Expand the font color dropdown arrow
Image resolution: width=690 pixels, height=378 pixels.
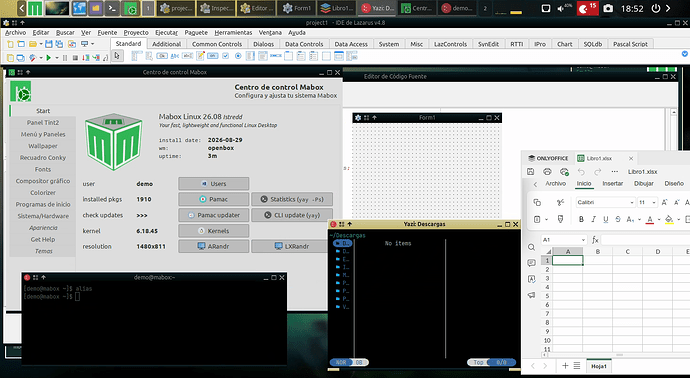[659, 219]
